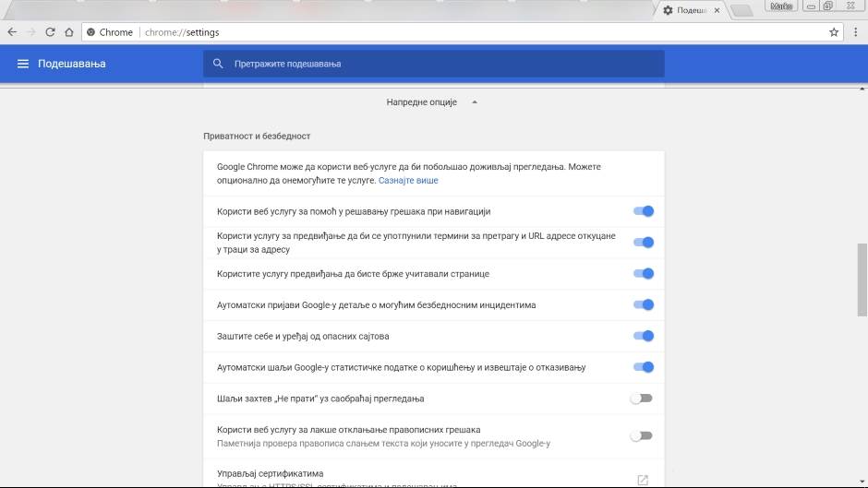The width and height of the screenshot is (868, 488).
Task: Reload the settings page
Action: 50,32
